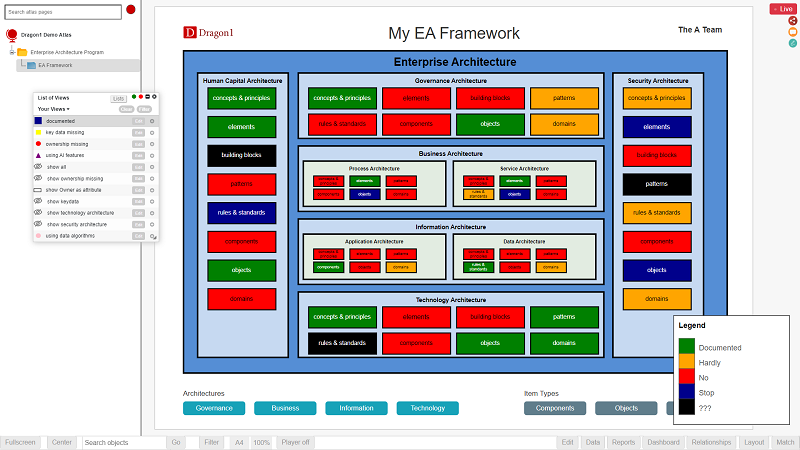Open the Dashboard tab in bottom bar
Viewport: 800px width, 450px height.
(x=663, y=442)
